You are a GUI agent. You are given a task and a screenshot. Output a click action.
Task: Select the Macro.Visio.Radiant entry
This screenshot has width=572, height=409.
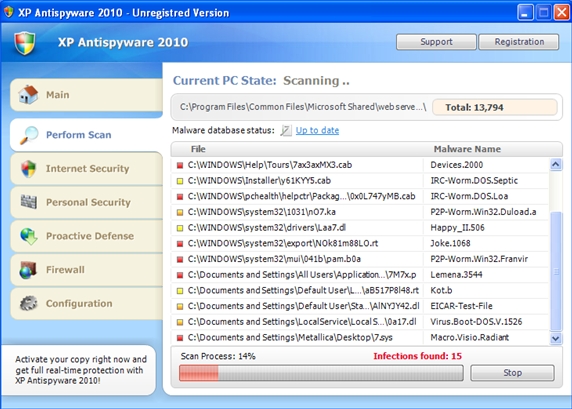click(x=469, y=337)
